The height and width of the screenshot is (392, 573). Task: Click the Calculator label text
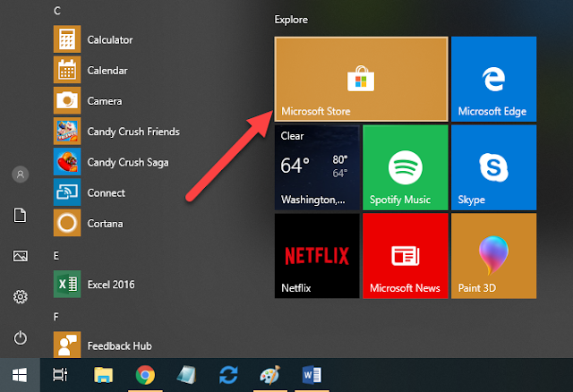tap(110, 39)
